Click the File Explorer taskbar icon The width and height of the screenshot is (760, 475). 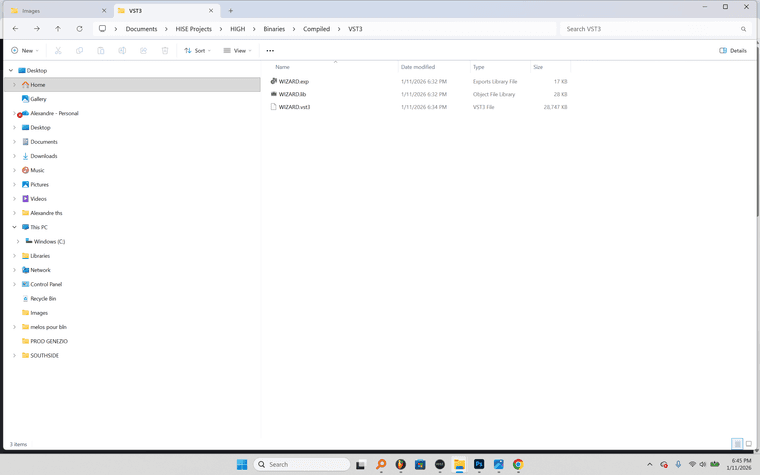click(459, 464)
